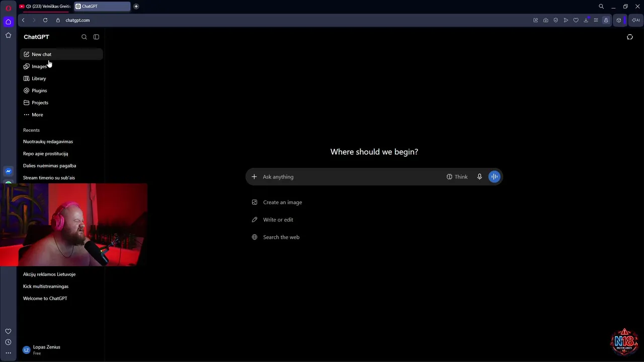644x362 pixels.
Task: Go back to the previous page
Action: click(x=23, y=20)
